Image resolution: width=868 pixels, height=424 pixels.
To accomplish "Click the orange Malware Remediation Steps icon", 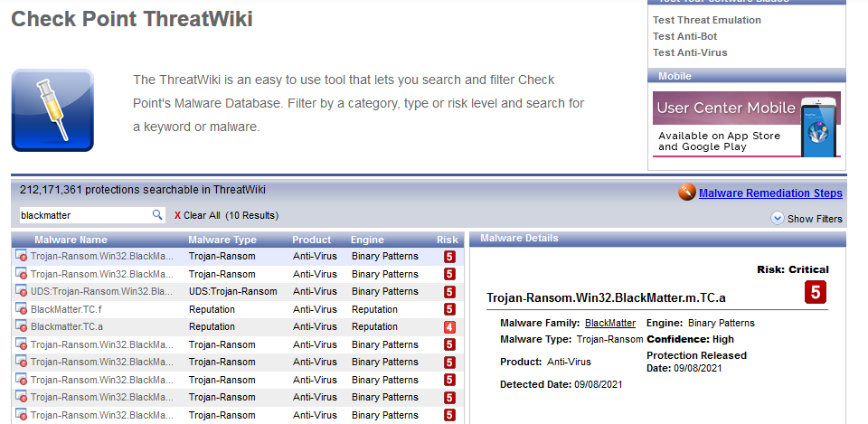I will point(686,192).
